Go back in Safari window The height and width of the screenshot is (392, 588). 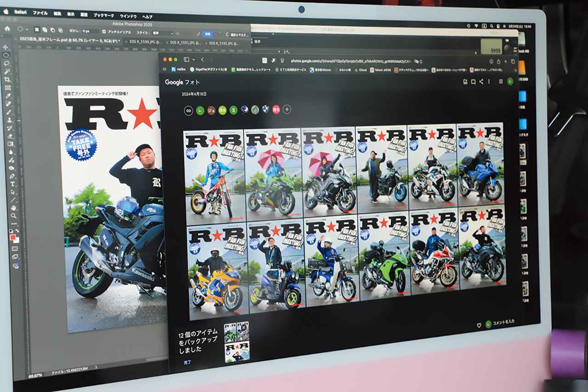click(x=202, y=60)
